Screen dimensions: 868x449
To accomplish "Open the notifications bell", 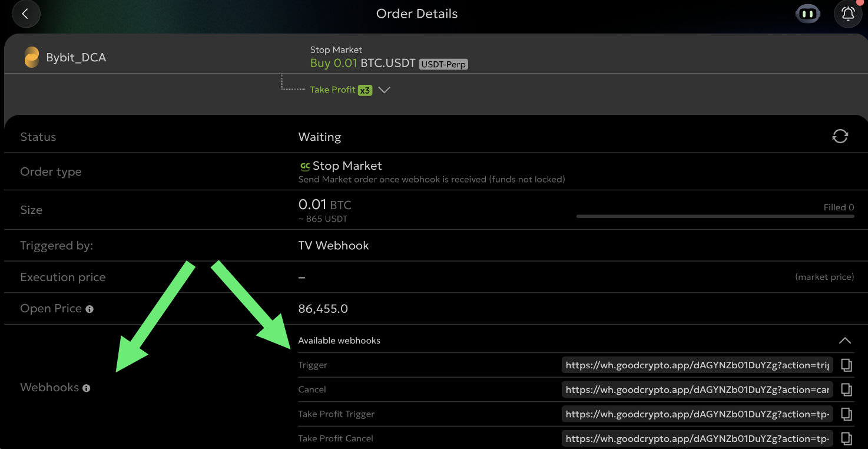I will pos(848,14).
